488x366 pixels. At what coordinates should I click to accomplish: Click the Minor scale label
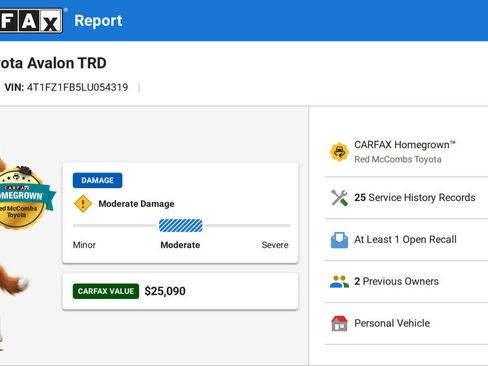point(84,245)
